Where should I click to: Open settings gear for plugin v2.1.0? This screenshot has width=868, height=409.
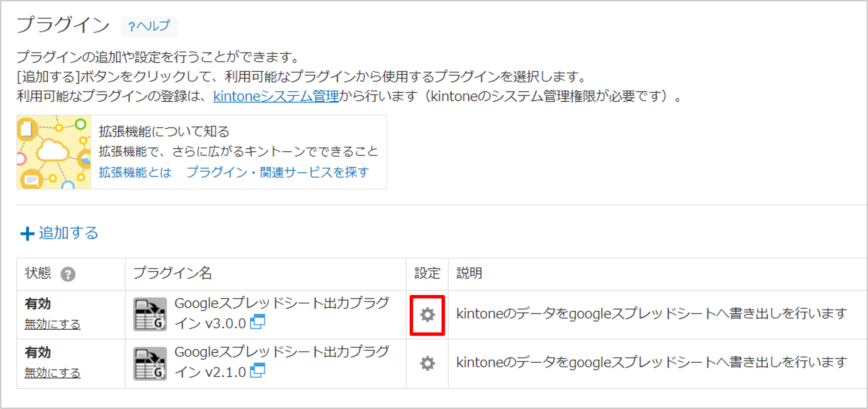coord(427,363)
